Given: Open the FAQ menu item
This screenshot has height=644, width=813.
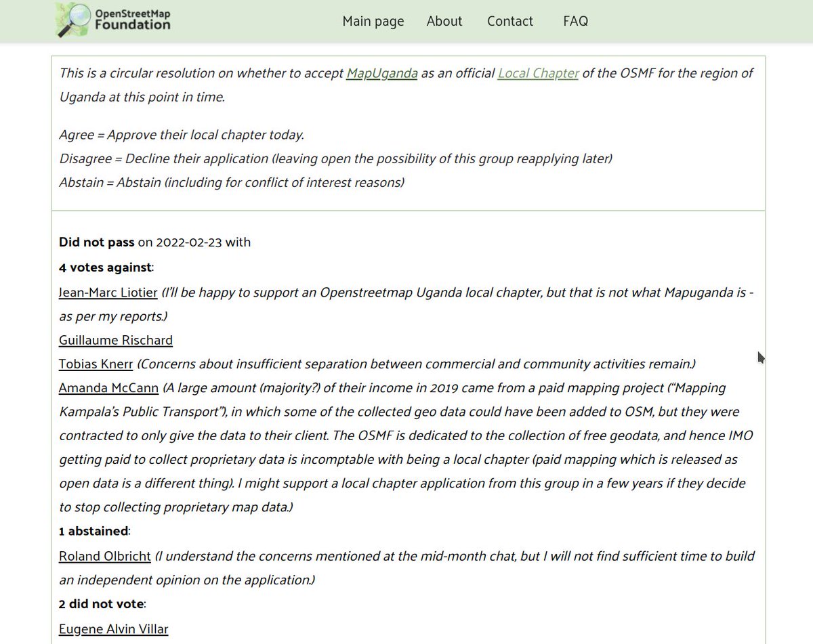Looking at the screenshot, I should pos(575,21).
